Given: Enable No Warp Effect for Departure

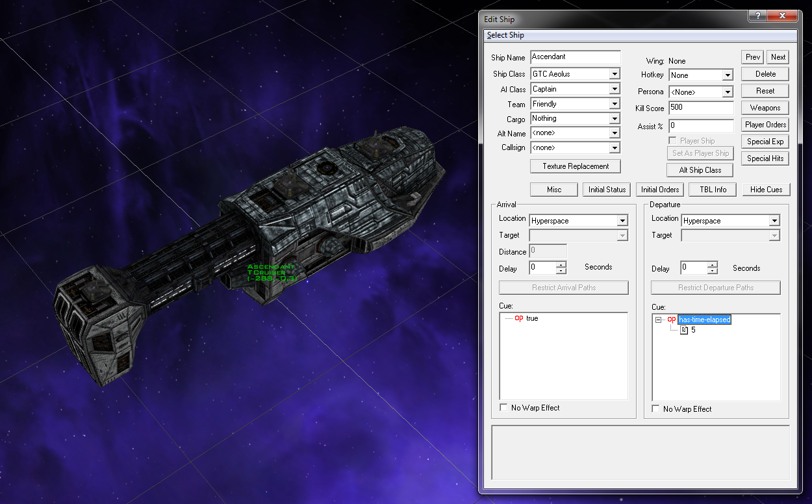Looking at the screenshot, I should click(655, 409).
